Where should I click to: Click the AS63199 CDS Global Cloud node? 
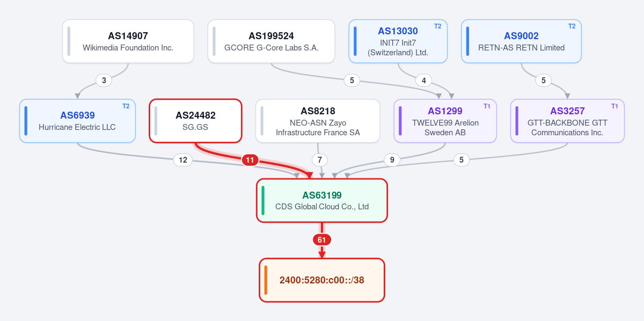(x=322, y=200)
